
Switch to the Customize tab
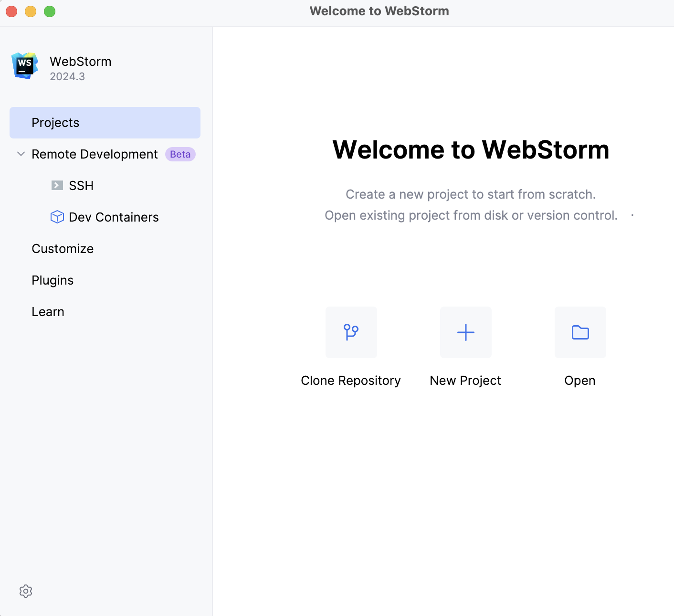click(62, 248)
